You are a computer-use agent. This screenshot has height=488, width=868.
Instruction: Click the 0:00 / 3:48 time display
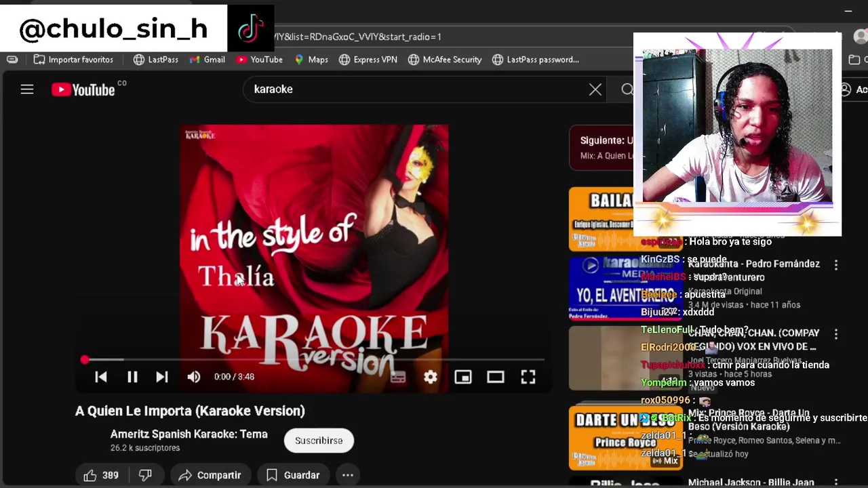click(234, 377)
